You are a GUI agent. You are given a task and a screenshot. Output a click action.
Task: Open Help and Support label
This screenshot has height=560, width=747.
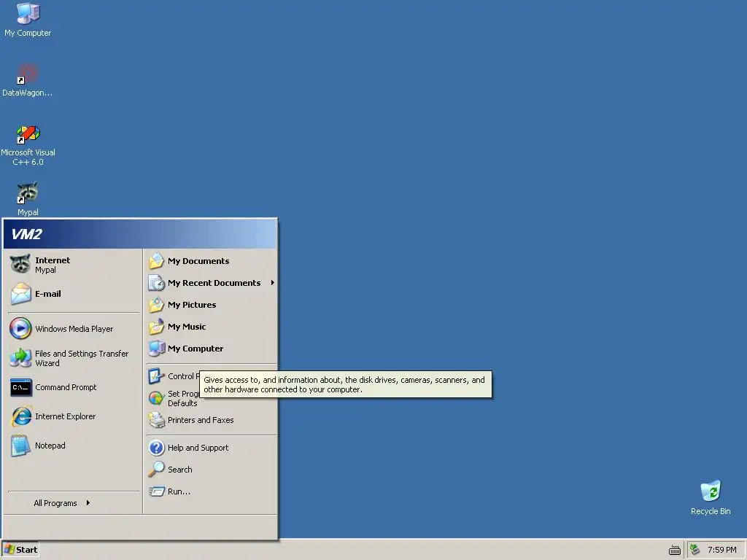tap(198, 448)
